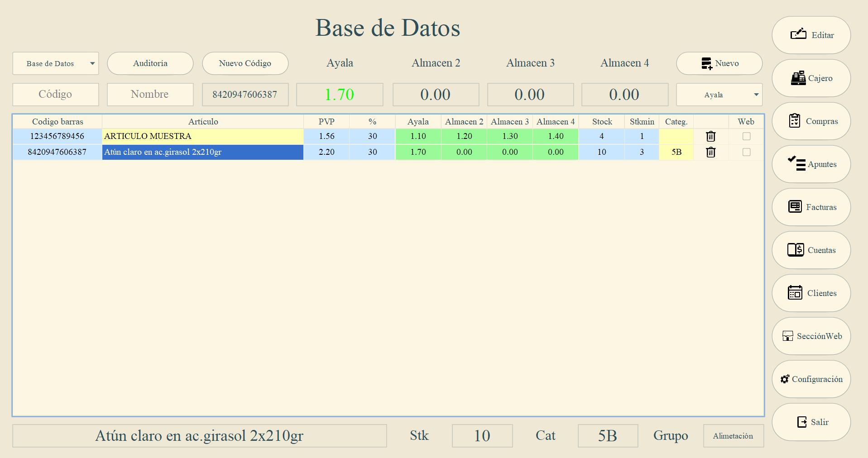Open the Cajero cash register icon
868x458 pixels.
[x=798, y=78]
